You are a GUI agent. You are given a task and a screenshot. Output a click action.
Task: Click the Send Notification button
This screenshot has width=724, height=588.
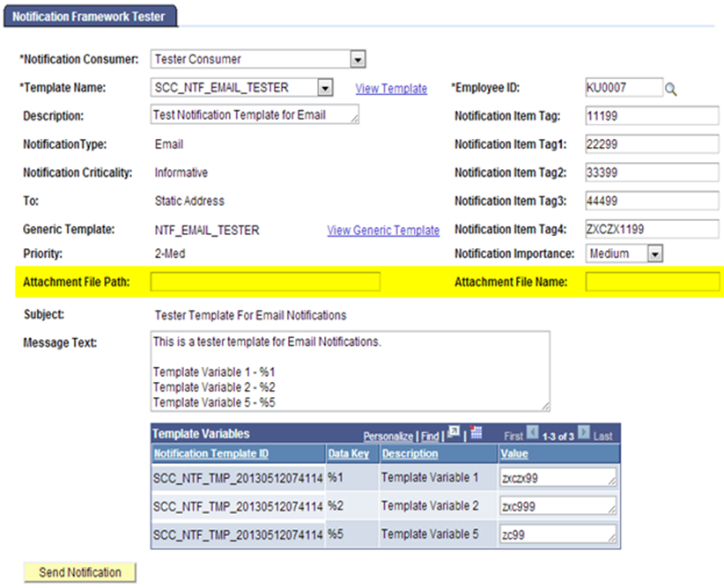(79, 572)
